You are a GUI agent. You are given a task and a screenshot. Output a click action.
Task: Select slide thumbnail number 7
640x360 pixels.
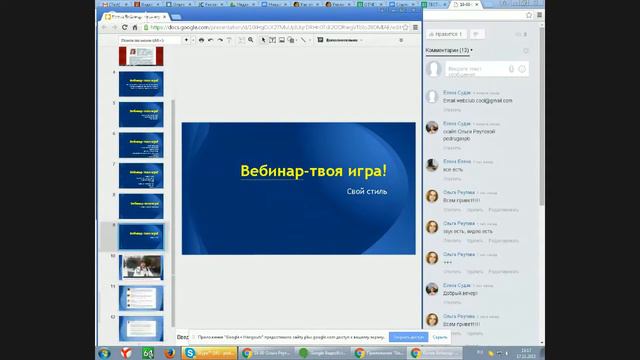[141, 176]
